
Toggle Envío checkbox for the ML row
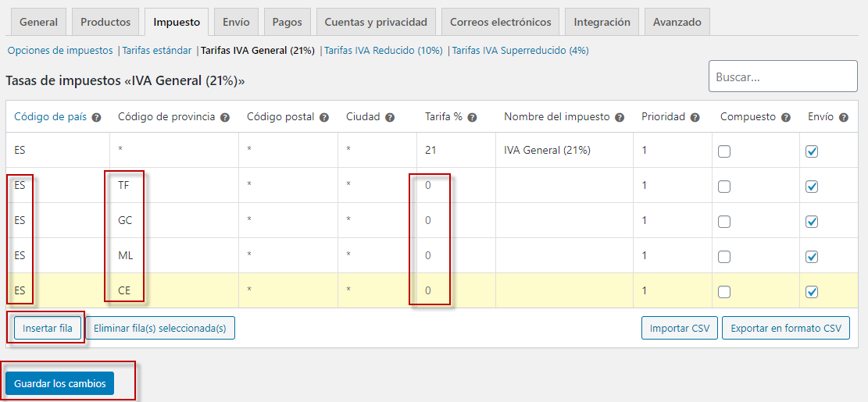812,257
